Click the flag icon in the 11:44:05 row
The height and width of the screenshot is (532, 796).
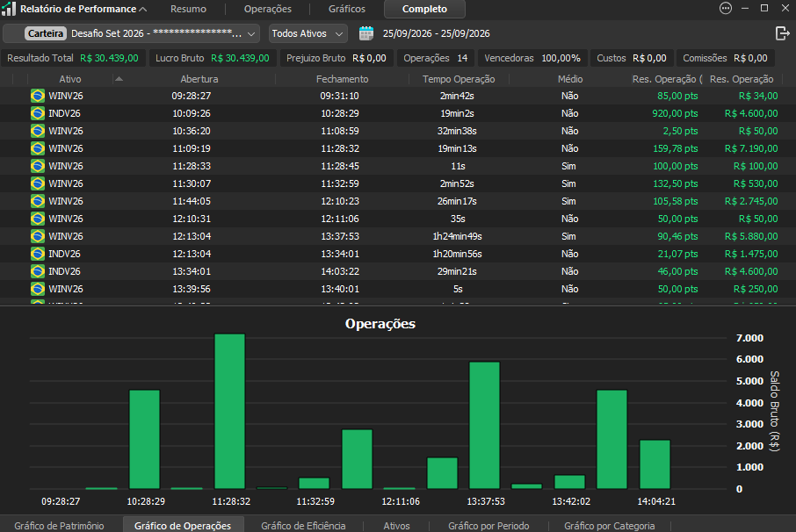point(38,201)
